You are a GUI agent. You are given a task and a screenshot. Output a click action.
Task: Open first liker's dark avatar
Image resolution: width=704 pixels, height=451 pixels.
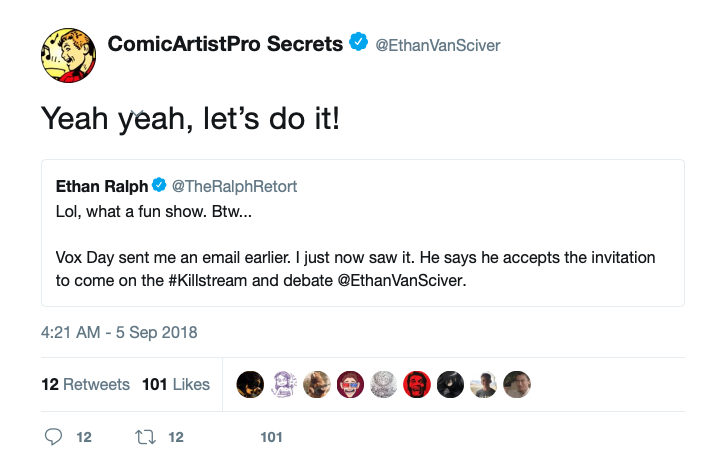click(250, 385)
